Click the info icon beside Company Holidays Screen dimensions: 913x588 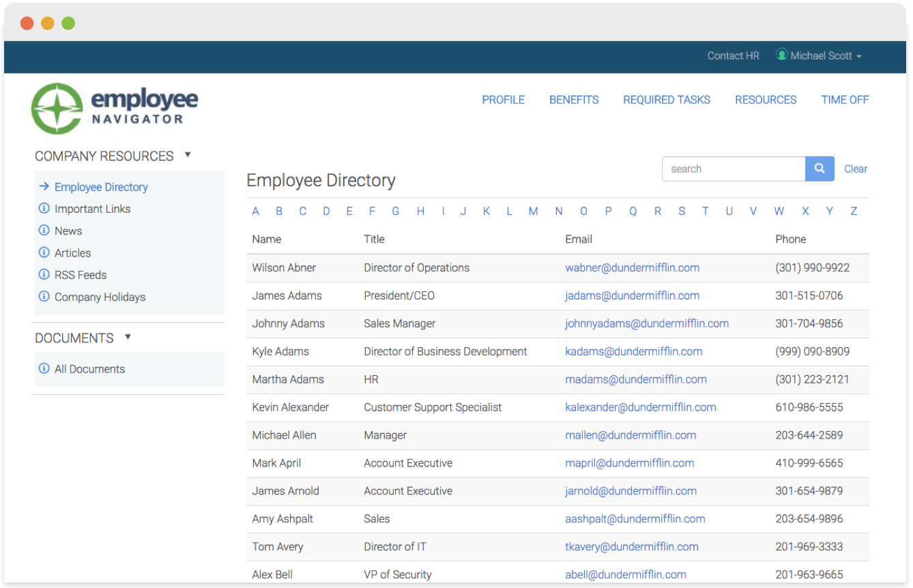point(46,297)
